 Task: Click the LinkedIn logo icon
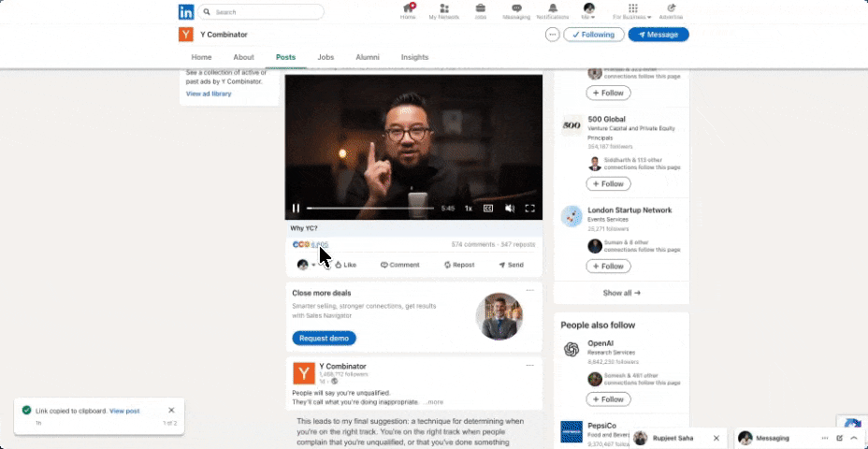tap(186, 12)
